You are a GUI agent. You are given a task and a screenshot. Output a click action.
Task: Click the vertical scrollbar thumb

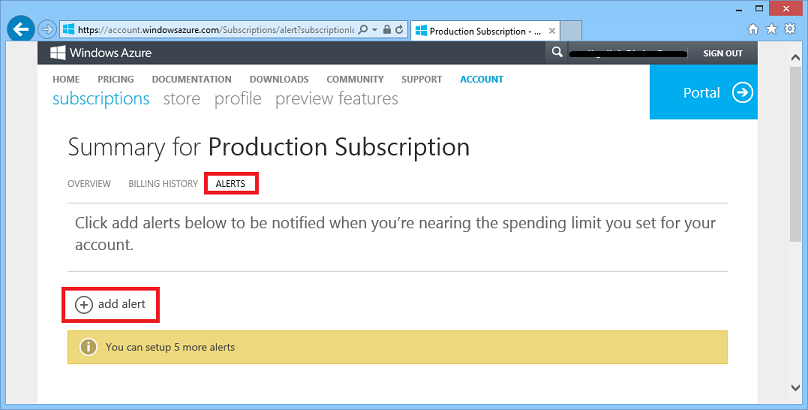[x=795, y=153]
